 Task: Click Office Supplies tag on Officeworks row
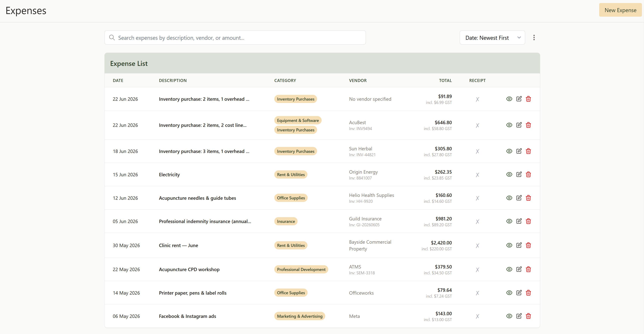[x=291, y=293]
